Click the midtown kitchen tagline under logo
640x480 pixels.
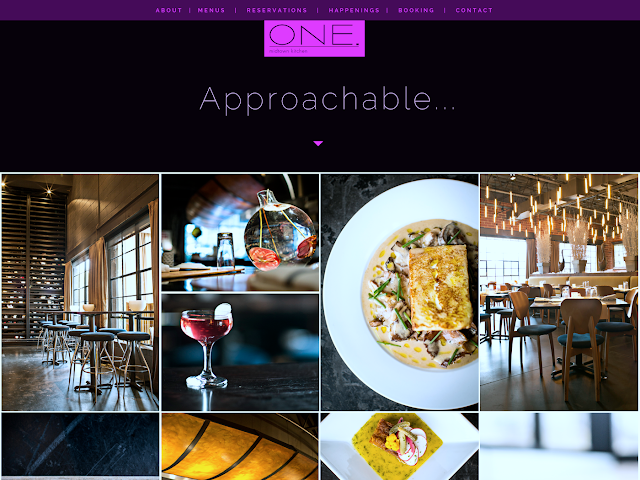(288, 51)
